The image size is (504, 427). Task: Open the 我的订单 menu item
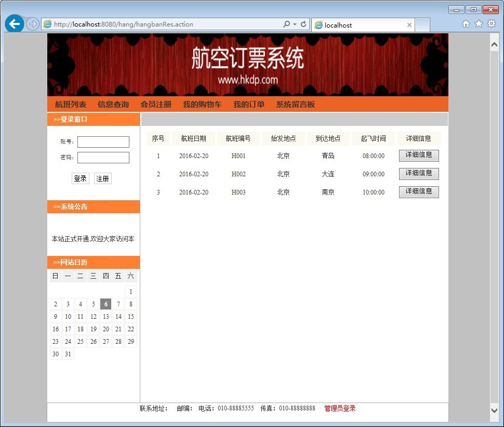[x=249, y=104]
